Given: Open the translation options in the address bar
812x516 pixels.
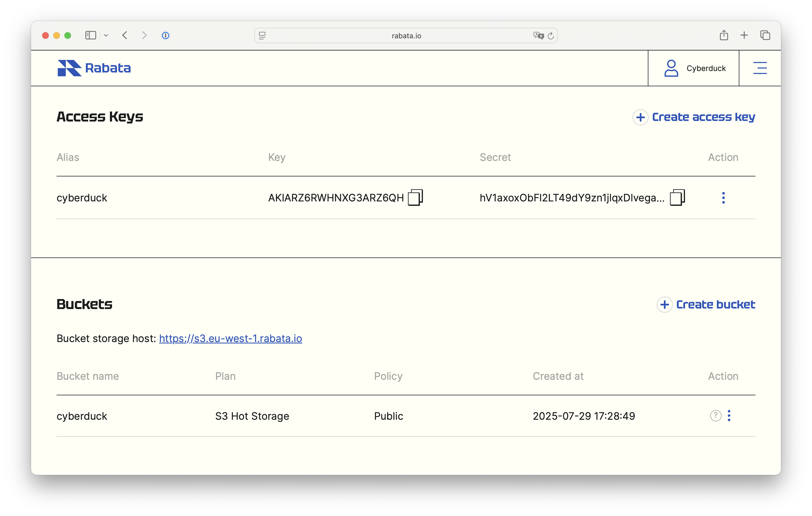Looking at the screenshot, I should point(539,36).
